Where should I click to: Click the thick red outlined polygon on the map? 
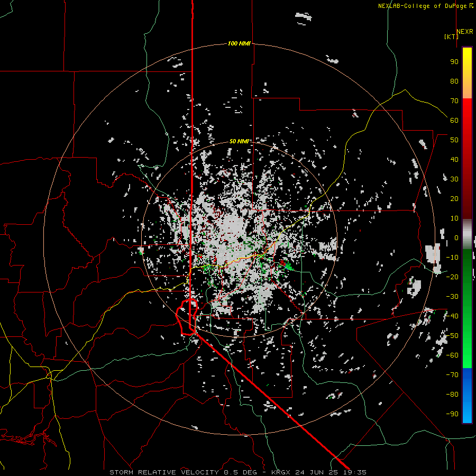(x=187, y=317)
